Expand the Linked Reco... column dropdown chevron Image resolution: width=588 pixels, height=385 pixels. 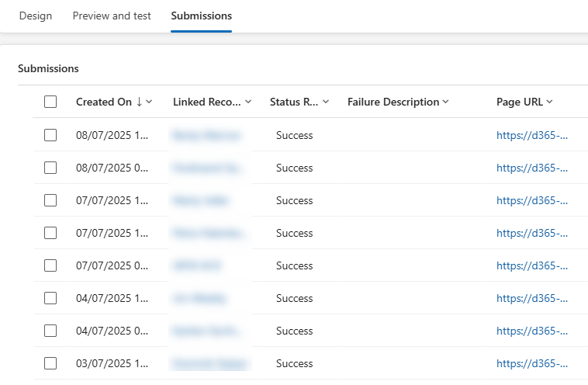pyautogui.click(x=248, y=102)
